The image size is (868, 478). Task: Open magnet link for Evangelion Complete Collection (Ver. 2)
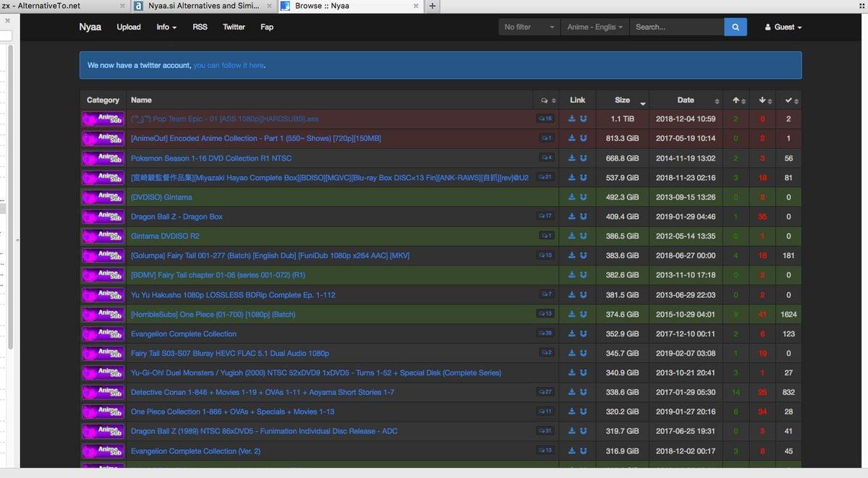click(583, 451)
